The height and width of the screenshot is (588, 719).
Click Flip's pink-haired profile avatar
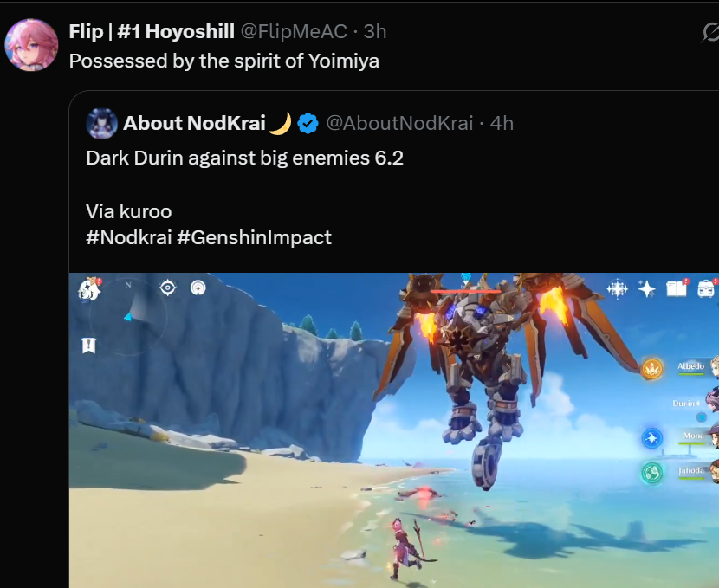pyautogui.click(x=31, y=45)
